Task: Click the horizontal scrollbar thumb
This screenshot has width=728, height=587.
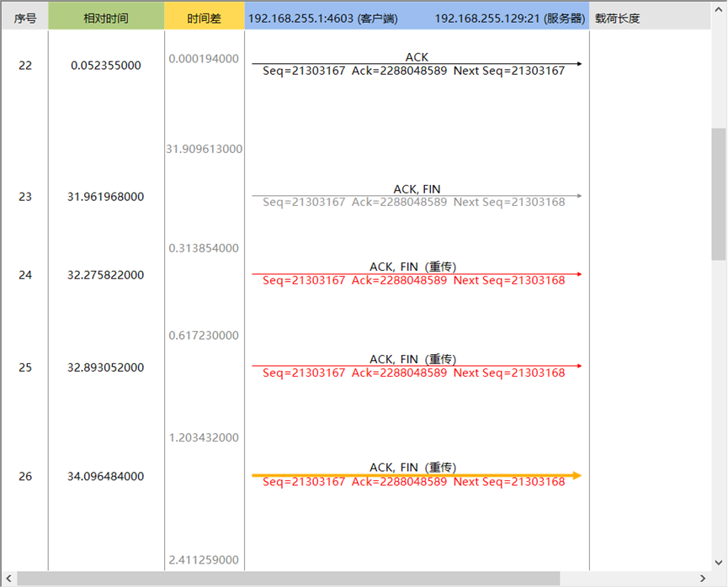Action: point(289,579)
